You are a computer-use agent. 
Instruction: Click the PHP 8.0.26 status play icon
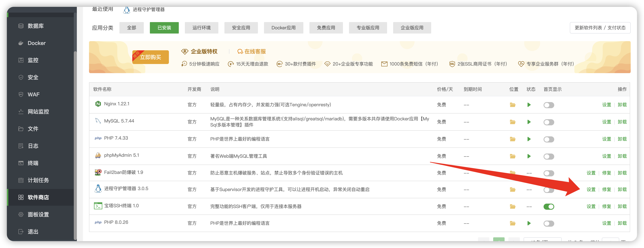click(x=529, y=223)
